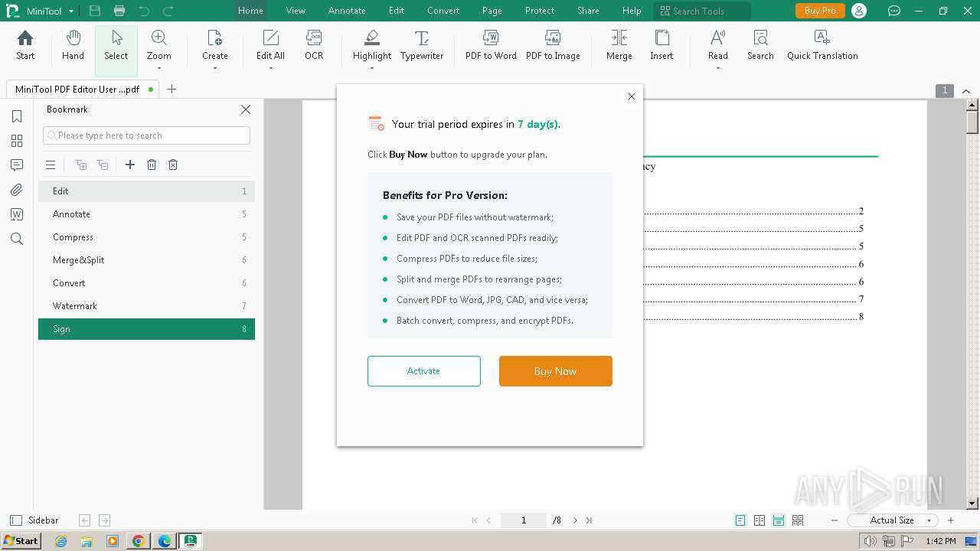
Task: Start the Read aloud tool
Action: point(718,45)
